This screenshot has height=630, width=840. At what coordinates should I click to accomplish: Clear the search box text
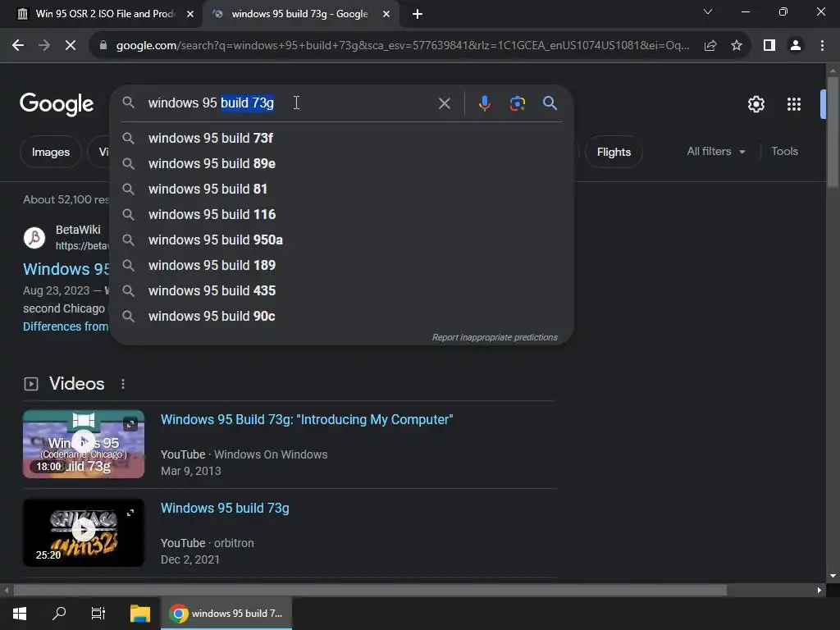pyautogui.click(x=444, y=103)
